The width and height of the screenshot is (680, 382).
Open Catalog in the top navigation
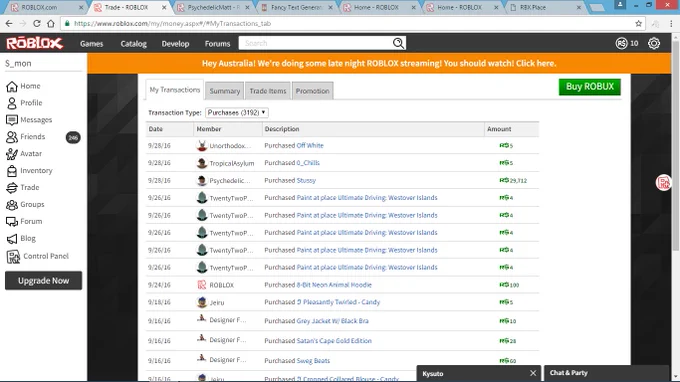(x=134, y=43)
